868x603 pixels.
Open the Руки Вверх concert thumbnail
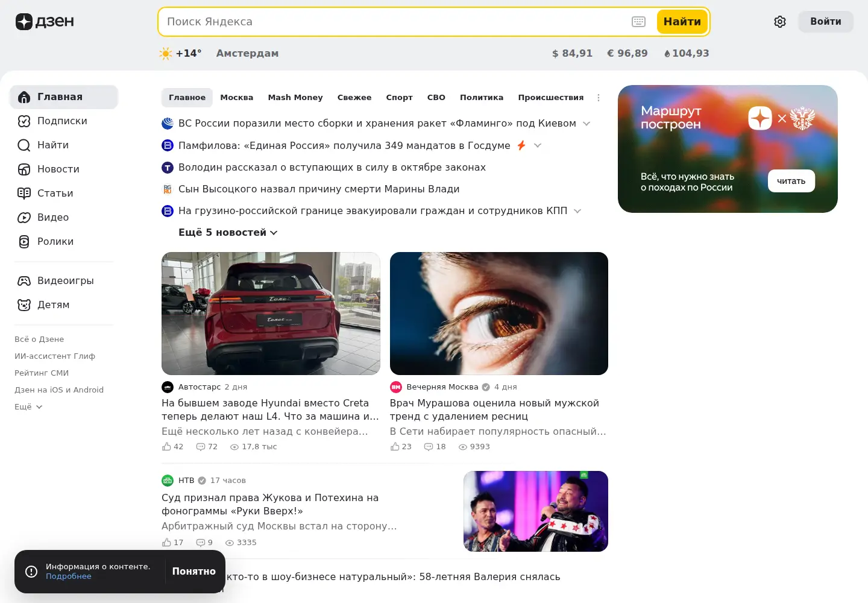(x=536, y=511)
